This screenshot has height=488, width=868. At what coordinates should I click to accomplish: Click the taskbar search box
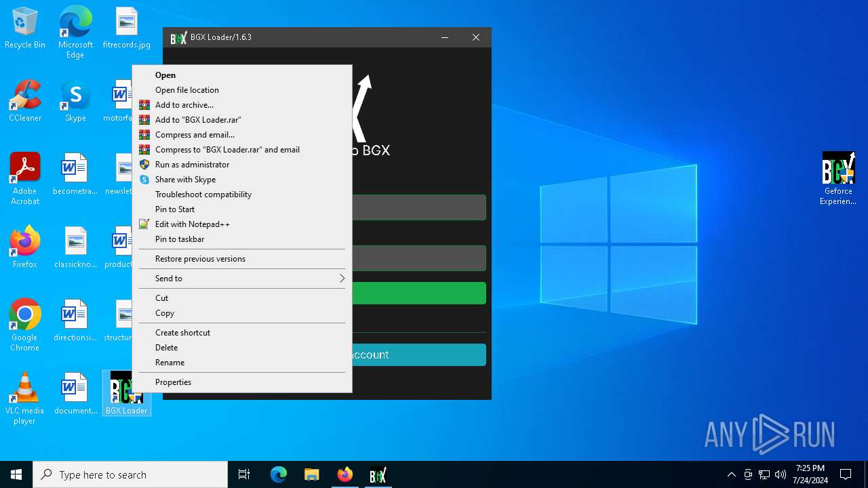130,474
